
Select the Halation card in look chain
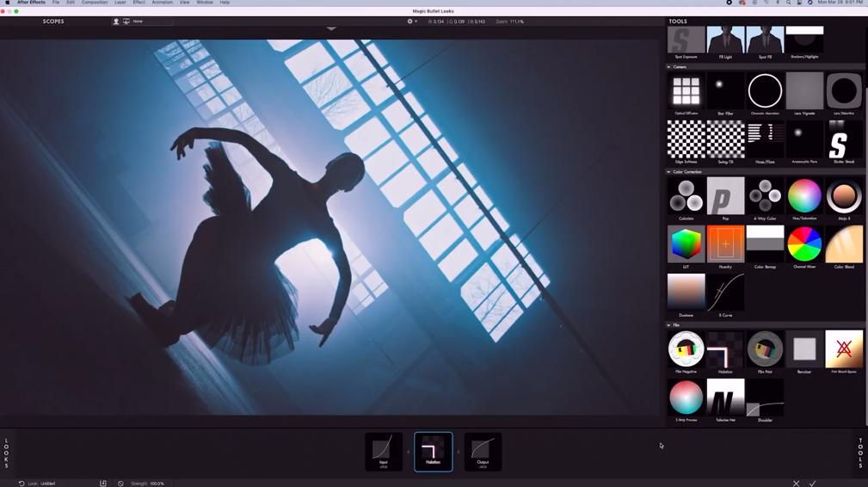[x=434, y=452]
